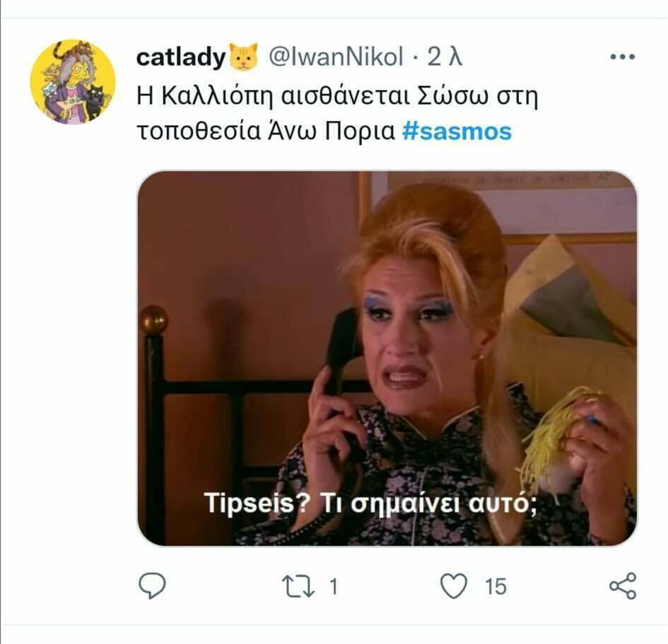Click the catlady display name
This screenshot has width=668, height=644.
[181, 57]
